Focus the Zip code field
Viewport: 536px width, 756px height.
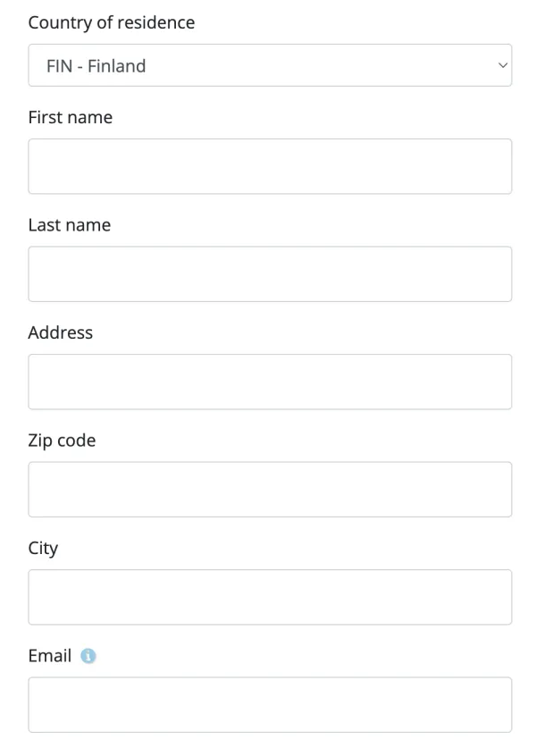268,489
